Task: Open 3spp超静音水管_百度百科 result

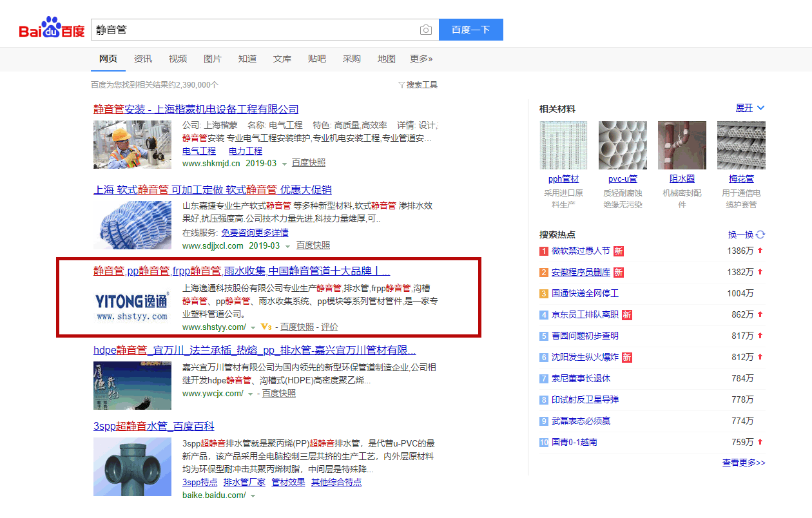Action: pyautogui.click(x=154, y=427)
